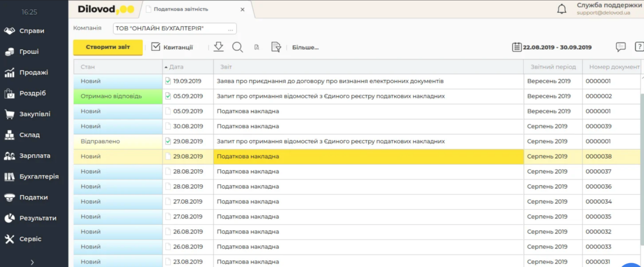Open company selector ellipsis button

pyautogui.click(x=230, y=29)
